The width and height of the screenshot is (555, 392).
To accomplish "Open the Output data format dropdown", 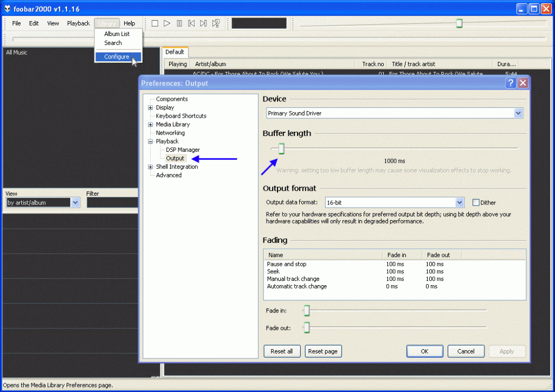I will click(460, 203).
